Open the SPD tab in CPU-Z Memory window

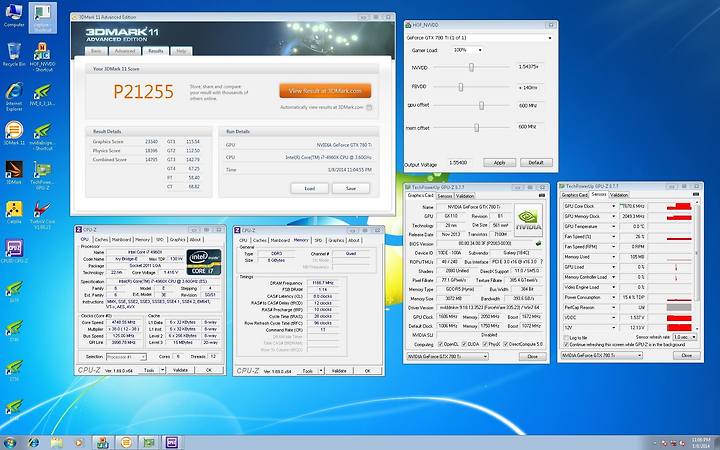click(318, 240)
